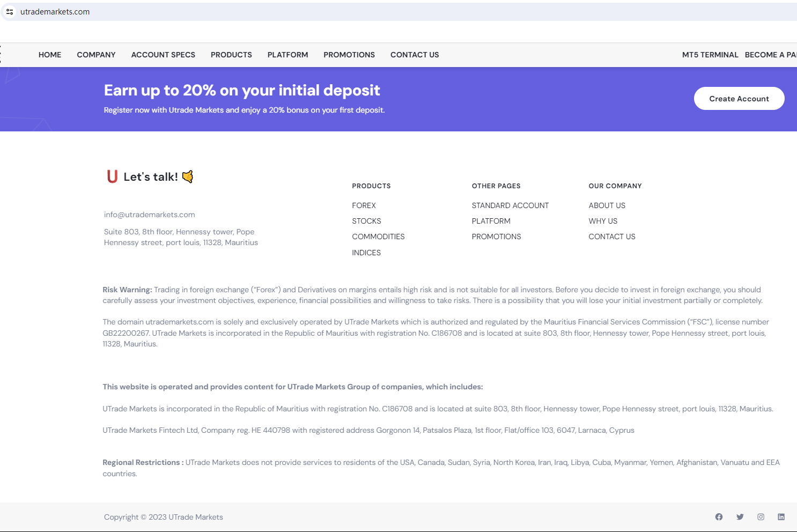The image size is (797, 532).
Task: Open the ABOUT US footer link
Action: point(607,205)
